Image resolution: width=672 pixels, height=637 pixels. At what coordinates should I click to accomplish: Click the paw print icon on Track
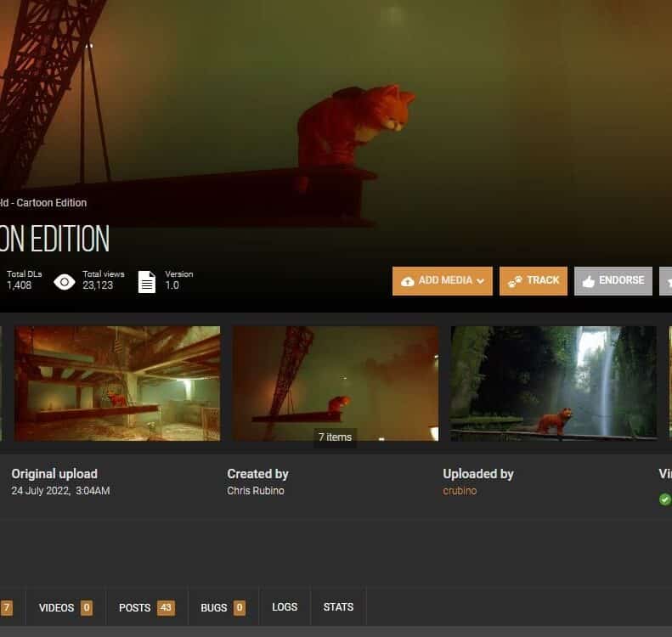click(515, 281)
